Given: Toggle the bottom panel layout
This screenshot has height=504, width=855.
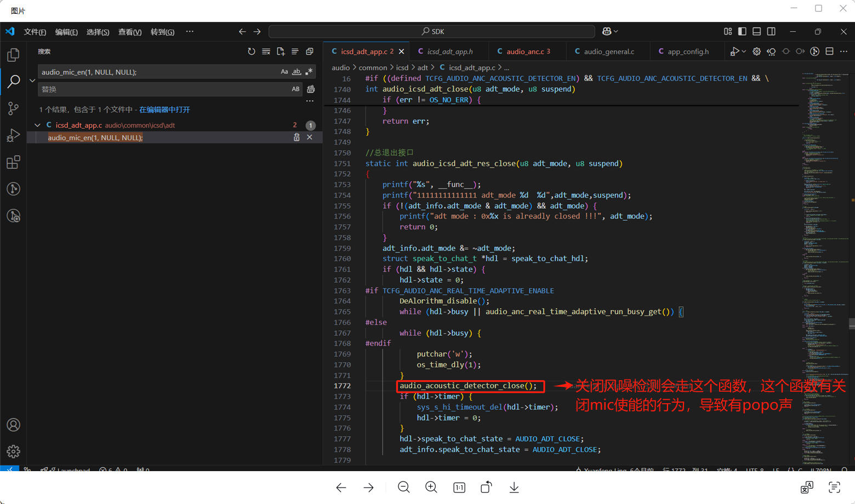Looking at the screenshot, I should tap(757, 32).
